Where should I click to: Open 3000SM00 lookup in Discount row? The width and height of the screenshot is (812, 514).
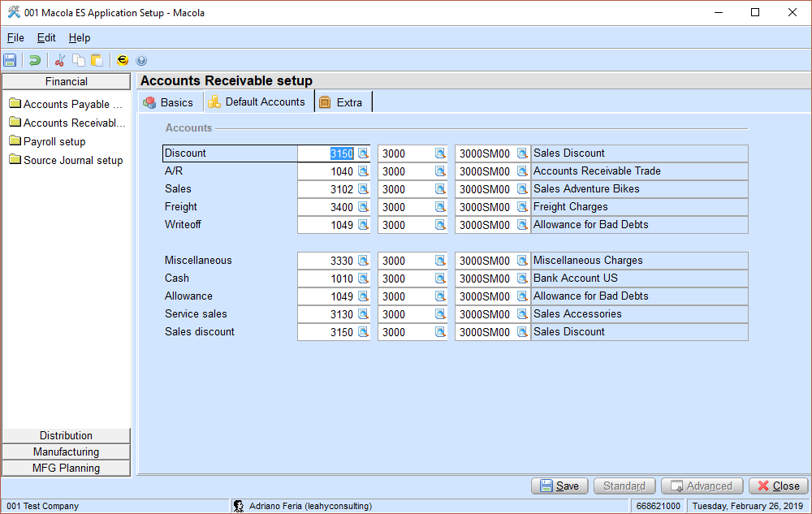click(522, 153)
